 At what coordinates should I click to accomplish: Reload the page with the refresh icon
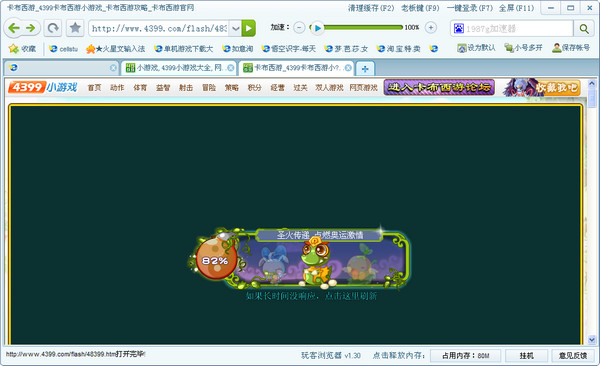(x=53, y=28)
